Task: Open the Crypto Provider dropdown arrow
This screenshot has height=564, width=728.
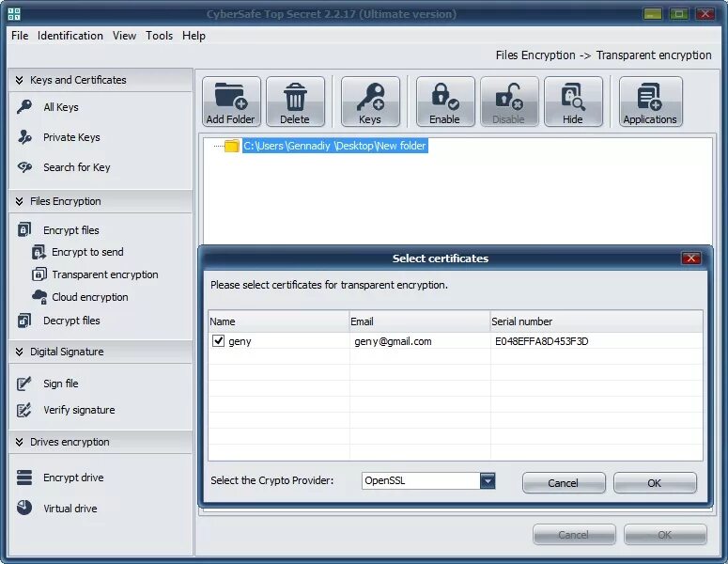Action: tap(488, 481)
